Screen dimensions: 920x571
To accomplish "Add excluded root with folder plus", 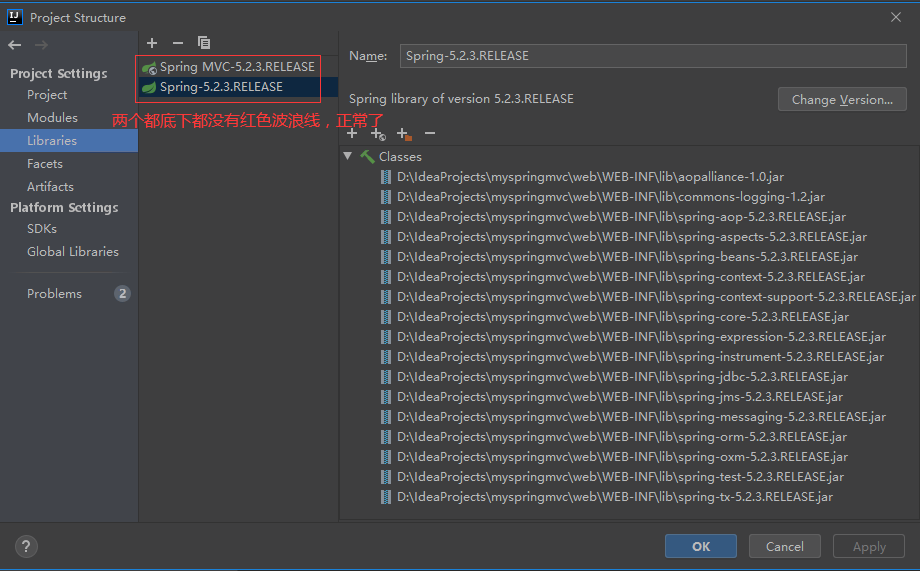I will [404, 134].
